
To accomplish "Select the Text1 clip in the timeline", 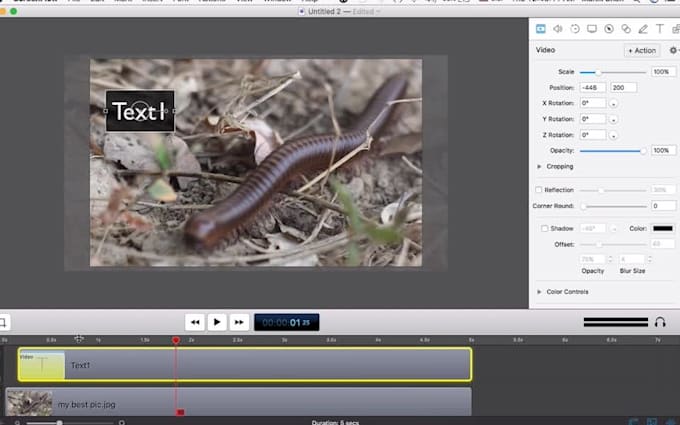I will (245, 364).
